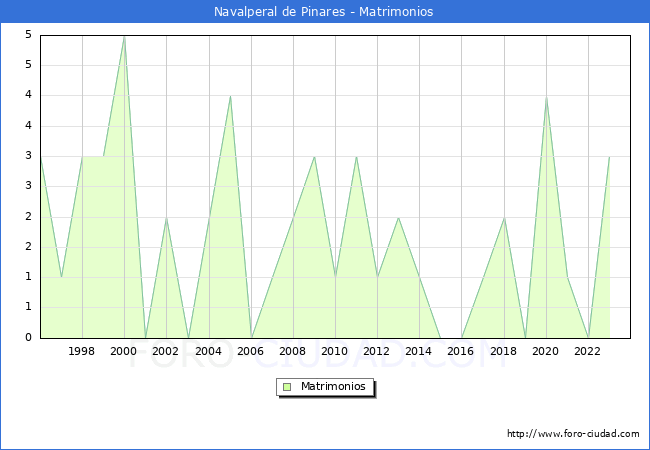Select the 2002 x-axis label

[166, 351]
